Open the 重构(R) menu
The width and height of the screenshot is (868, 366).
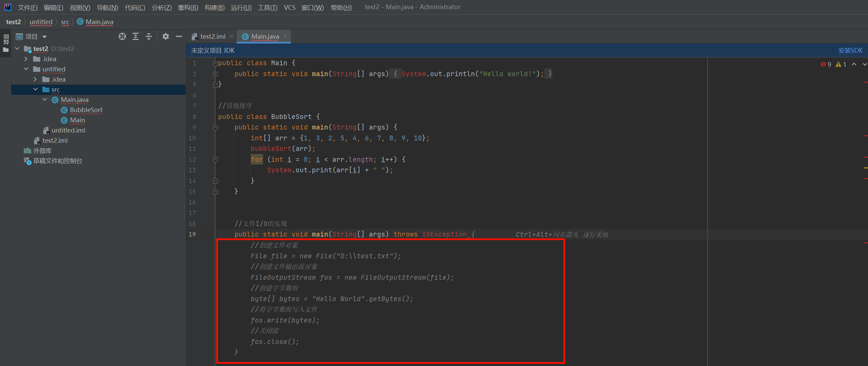pyautogui.click(x=188, y=7)
